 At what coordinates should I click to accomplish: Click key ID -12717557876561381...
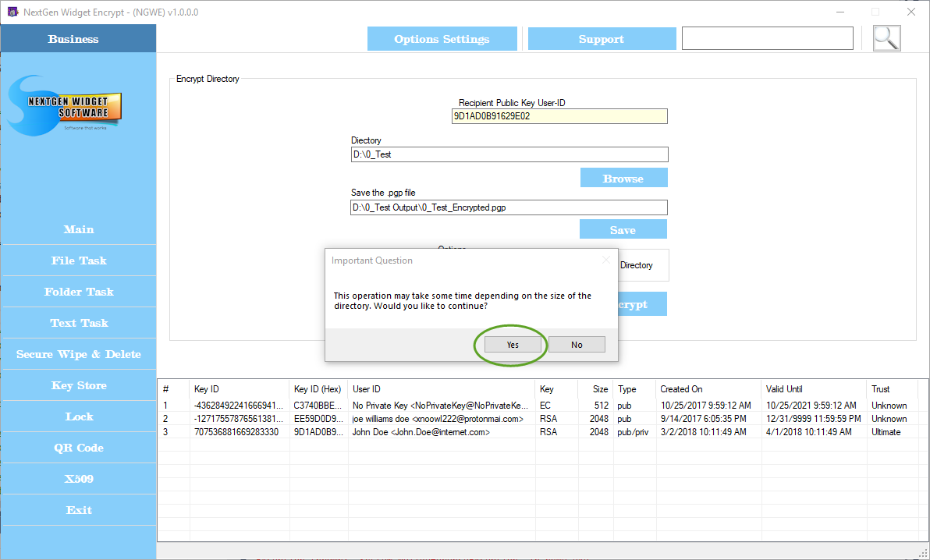coord(239,419)
